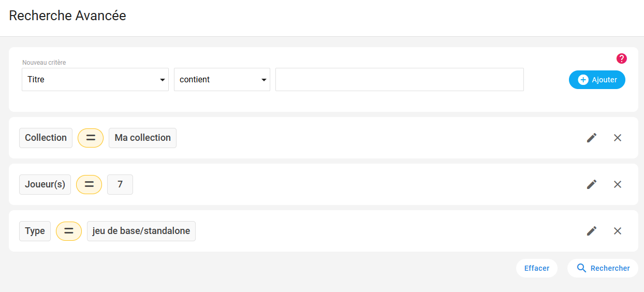This screenshot has height=292, width=644.
Task: Click the pink help question mark icon
Action: (622, 59)
